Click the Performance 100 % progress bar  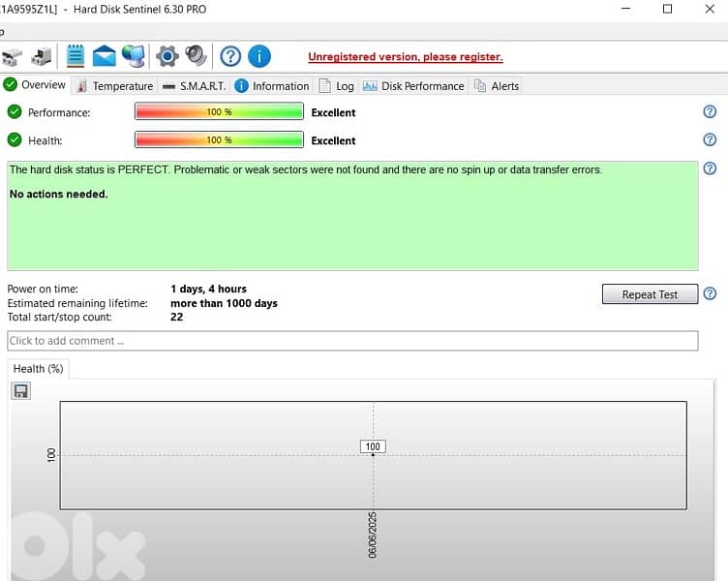point(219,112)
